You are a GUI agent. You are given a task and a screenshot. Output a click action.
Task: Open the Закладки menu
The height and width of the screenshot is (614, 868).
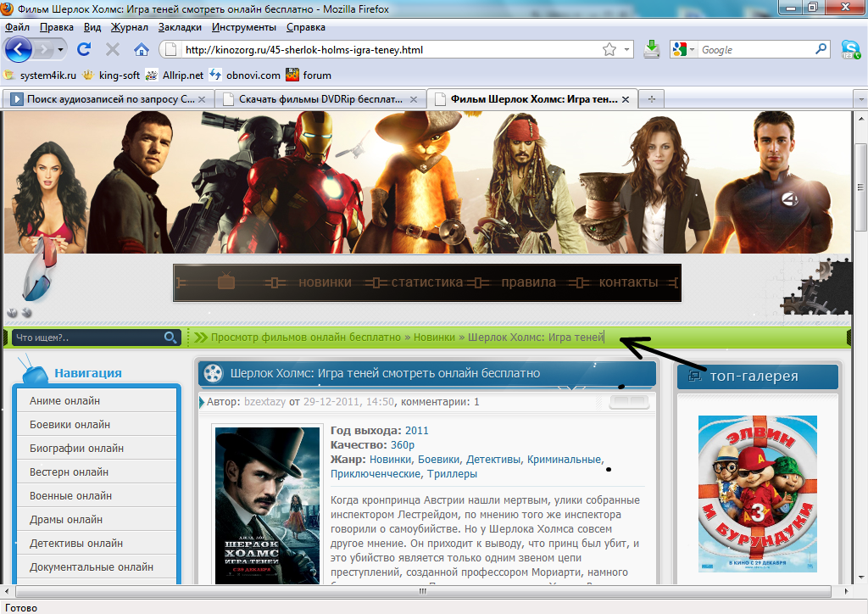179,26
